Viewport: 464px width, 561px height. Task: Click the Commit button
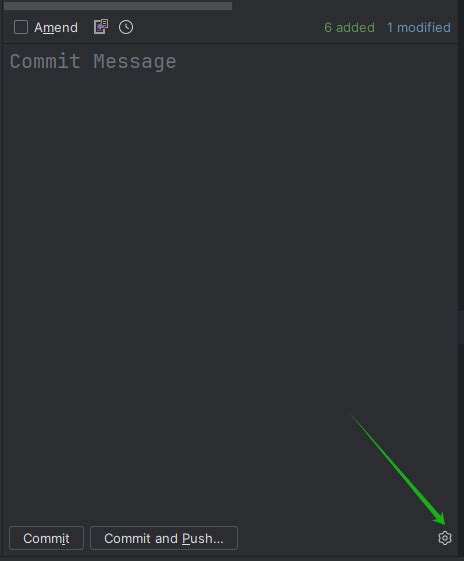47,538
